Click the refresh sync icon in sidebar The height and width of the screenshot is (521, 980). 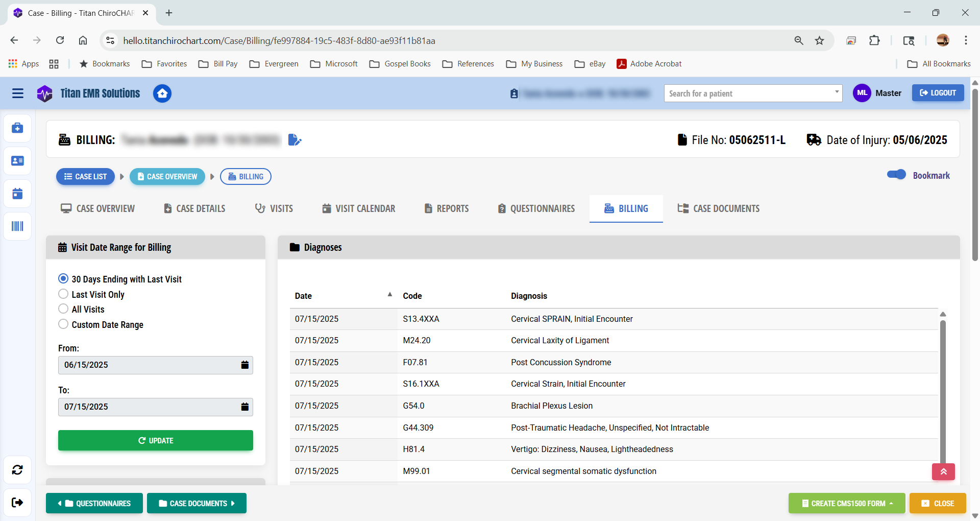pyautogui.click(x=17, y=470)
